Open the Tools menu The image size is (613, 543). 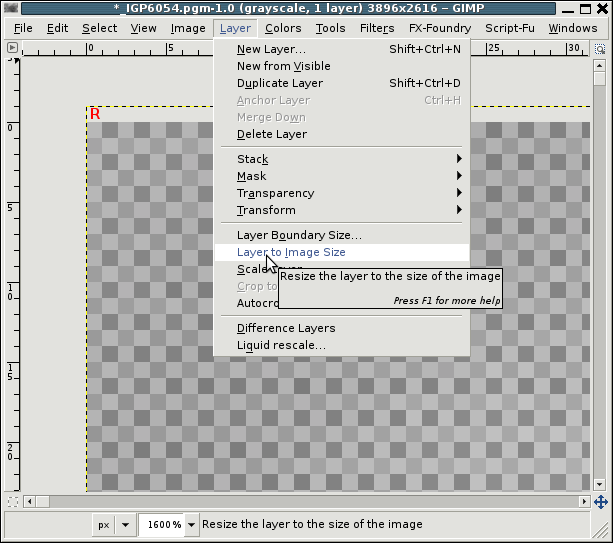pos(330,28)
